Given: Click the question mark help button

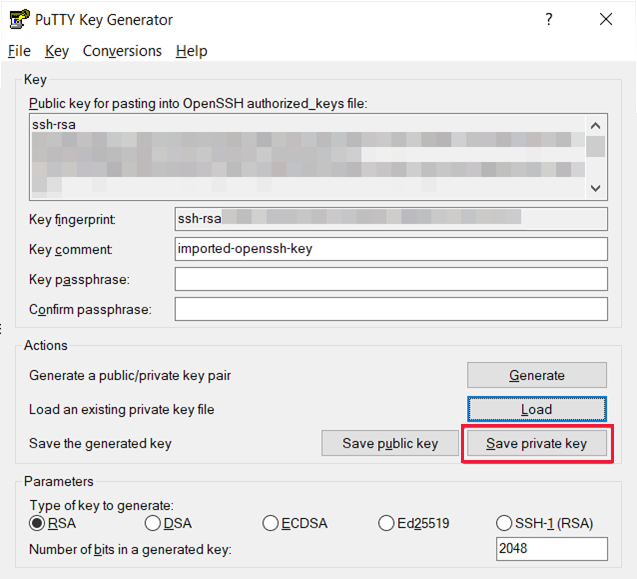Looking at the screenshot, I should 549,19.
